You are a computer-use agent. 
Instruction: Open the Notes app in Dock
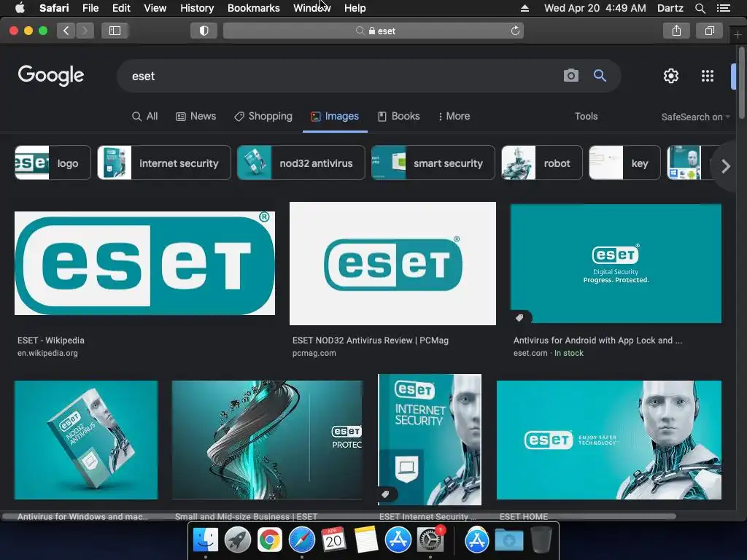366,540
